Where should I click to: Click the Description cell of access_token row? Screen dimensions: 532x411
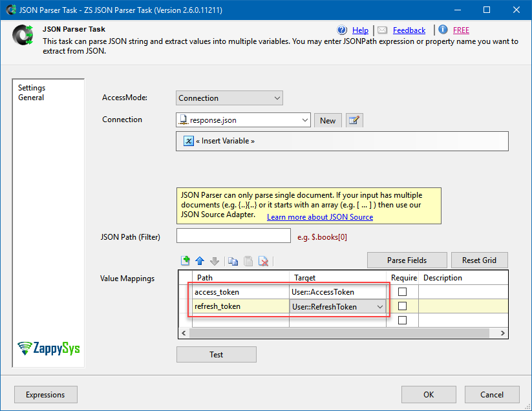(x=463, y=292)
